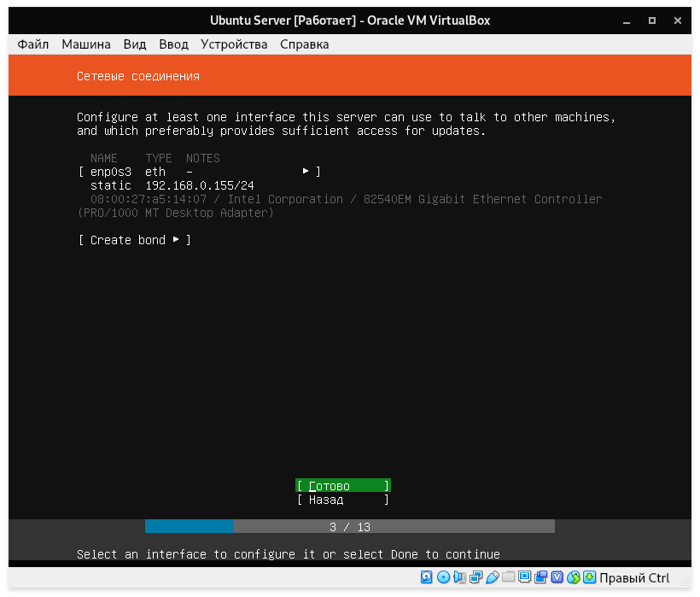The image size is (700, 597).
Task: Click the shared folders status icon
Action: (508, 577)
